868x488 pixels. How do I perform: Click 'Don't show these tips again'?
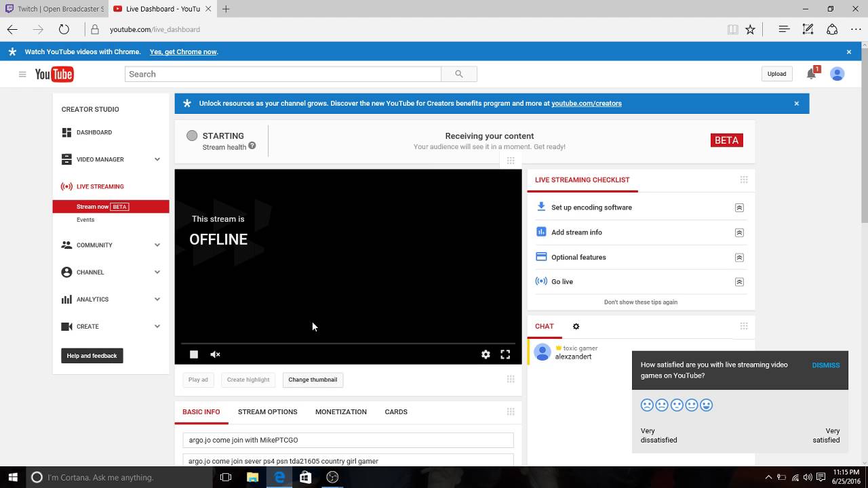tap(641, 302)
